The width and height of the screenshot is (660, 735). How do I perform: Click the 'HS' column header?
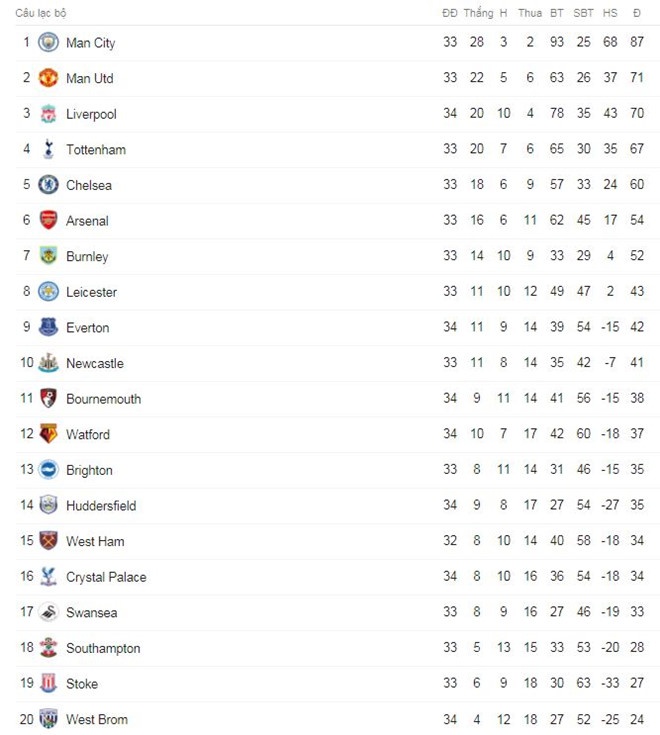(x=610, y=13)
